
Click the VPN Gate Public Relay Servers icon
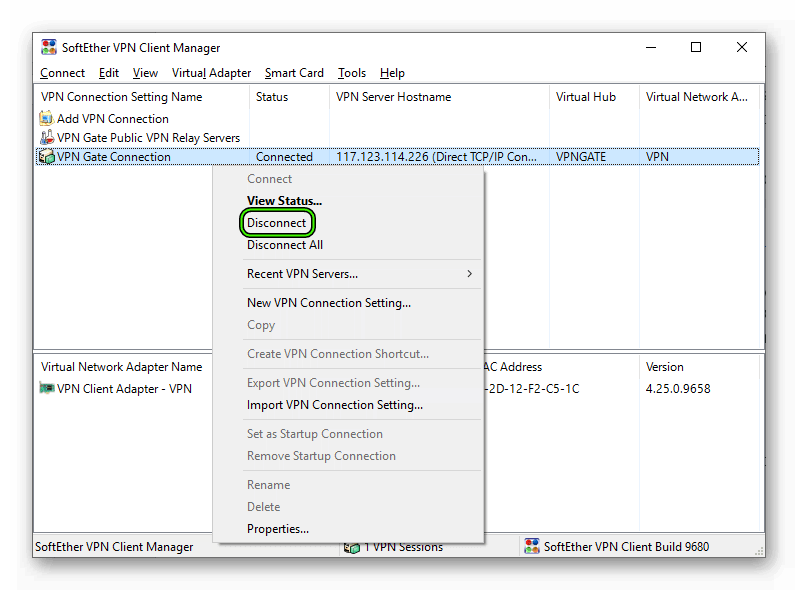tap(47, 137)
